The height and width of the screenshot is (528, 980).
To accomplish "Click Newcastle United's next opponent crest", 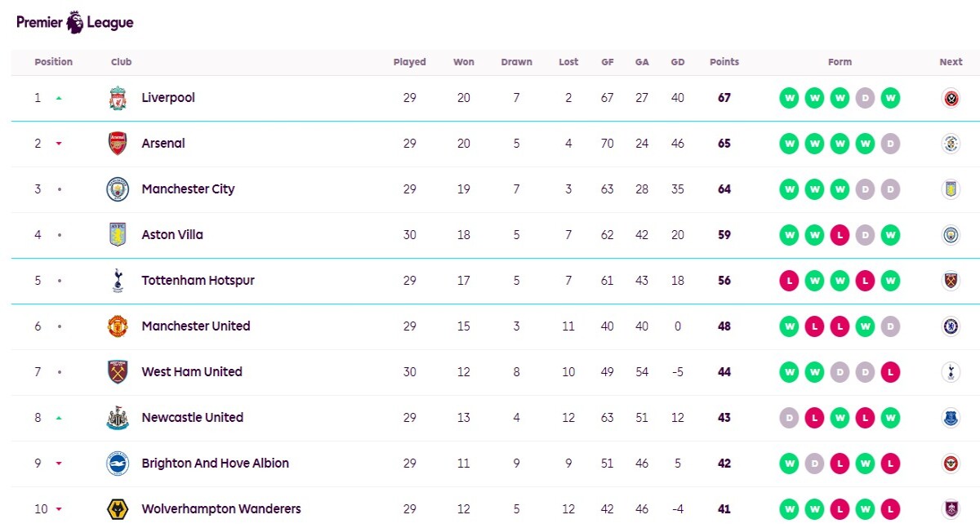I will tap(951, 418).
